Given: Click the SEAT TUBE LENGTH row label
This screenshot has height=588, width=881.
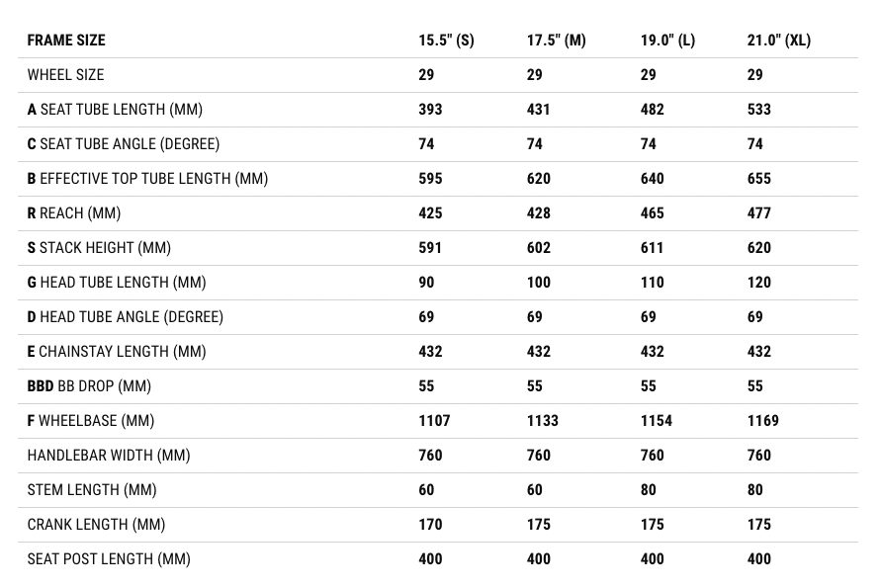Looking at the screenshot, I should (115, 110).
